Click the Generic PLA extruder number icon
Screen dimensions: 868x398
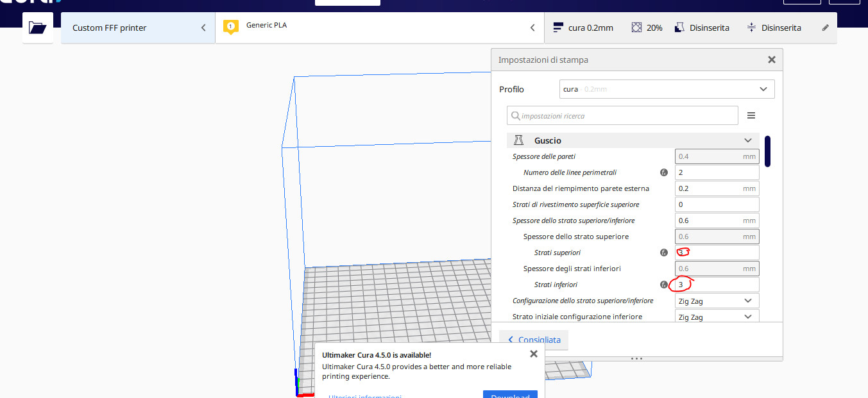tap(231, 27)
